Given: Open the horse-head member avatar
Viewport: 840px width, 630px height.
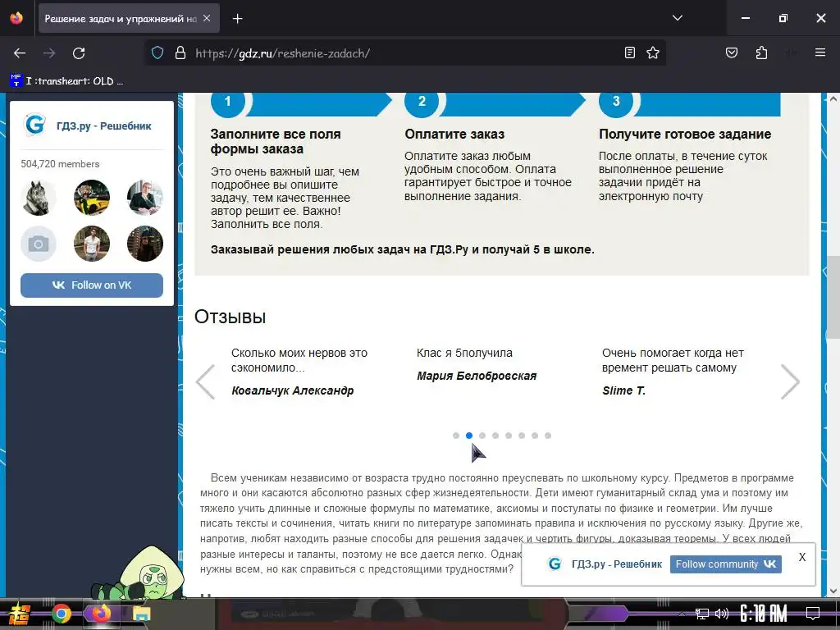Looking at the screenshot, I should point(39,198).
